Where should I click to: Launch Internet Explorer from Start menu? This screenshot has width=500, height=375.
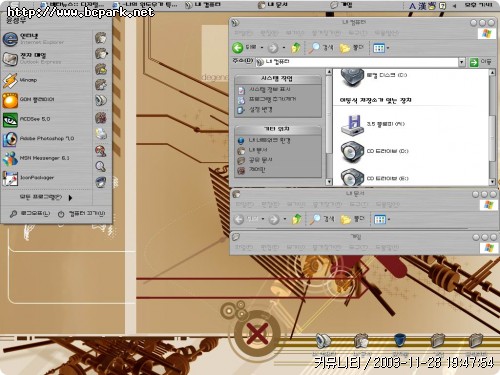[46, 39]
